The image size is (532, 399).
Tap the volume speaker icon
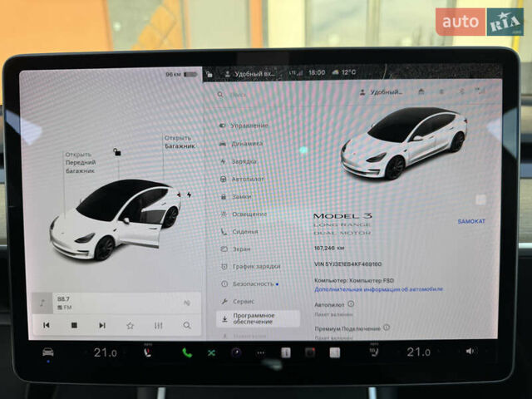pyautogui.click(x=470, y=351)
